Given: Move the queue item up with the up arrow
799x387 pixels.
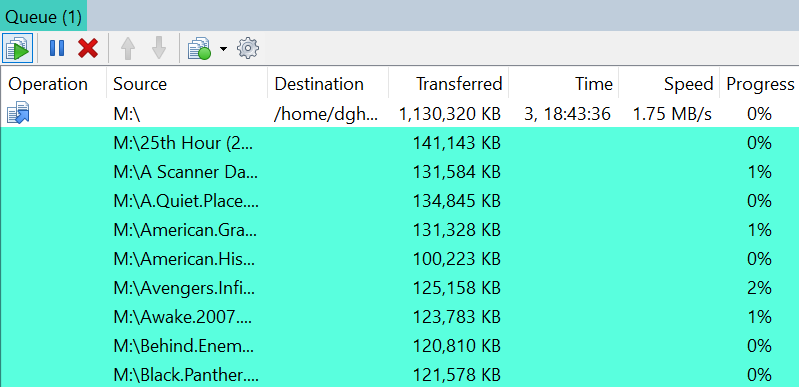Looking at the screenshot, I should point(127,48).
